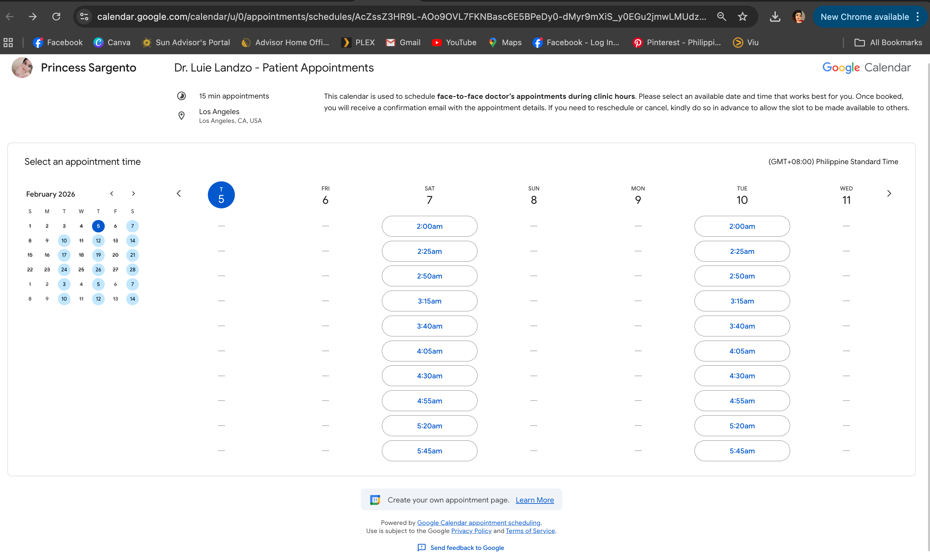Select February 28 in mini calendar
Screen dimensions: 930x560
[132, 269]
